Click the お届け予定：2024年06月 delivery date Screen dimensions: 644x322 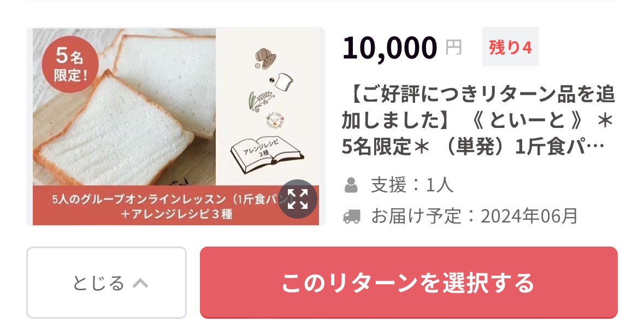[x=474, y=216]
